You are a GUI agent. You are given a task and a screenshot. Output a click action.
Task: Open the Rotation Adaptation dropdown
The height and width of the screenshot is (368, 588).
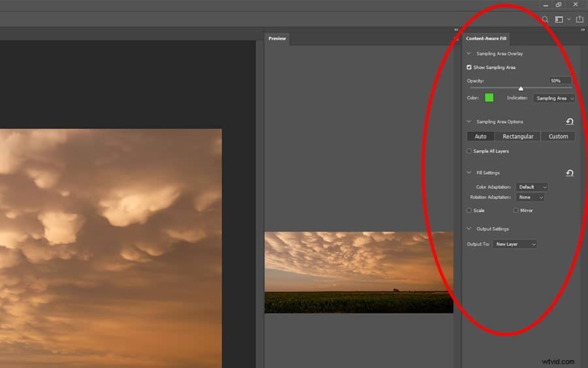click(530, 197)
